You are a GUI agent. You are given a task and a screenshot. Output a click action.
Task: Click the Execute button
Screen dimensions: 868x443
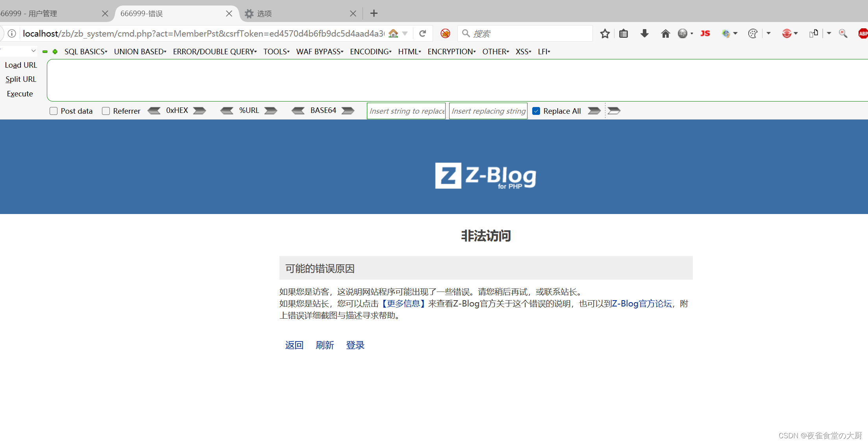click(20, 94)
